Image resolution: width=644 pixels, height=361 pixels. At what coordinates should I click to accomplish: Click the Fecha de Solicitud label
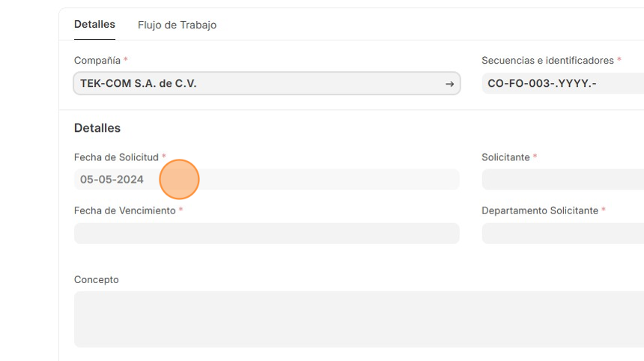116,157
